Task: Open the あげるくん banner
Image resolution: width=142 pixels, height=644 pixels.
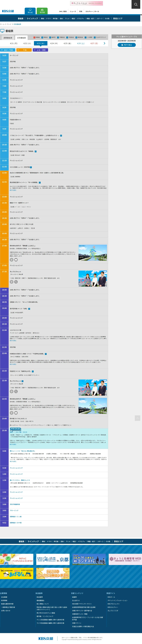Action: (x=16, y=573)
